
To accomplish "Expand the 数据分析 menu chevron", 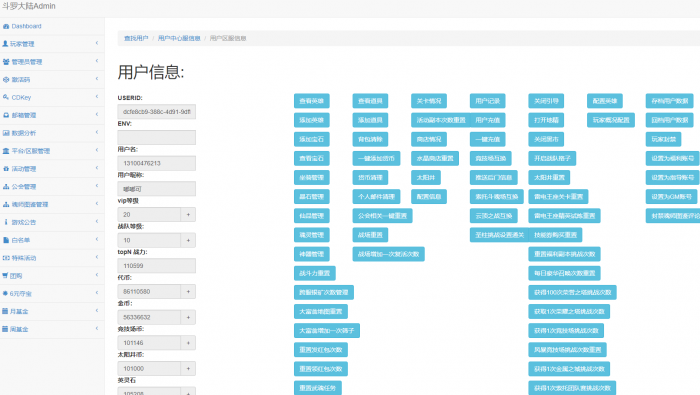I will click(97, 133).
